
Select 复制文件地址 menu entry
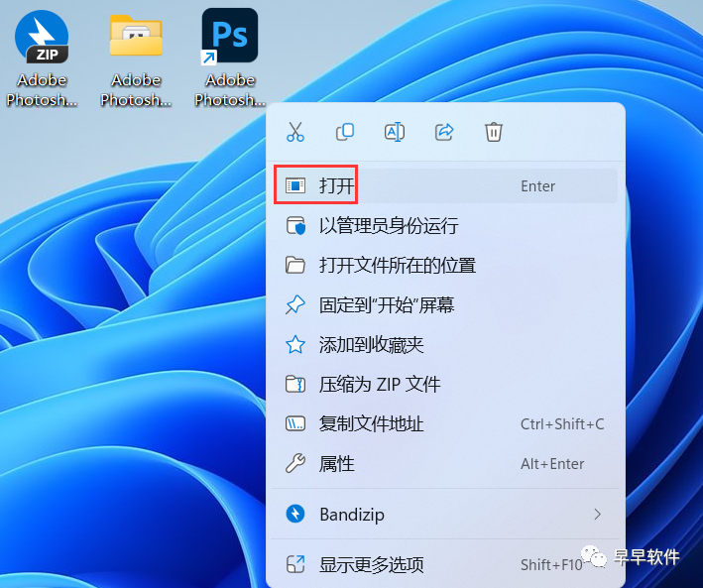(445, 423)
